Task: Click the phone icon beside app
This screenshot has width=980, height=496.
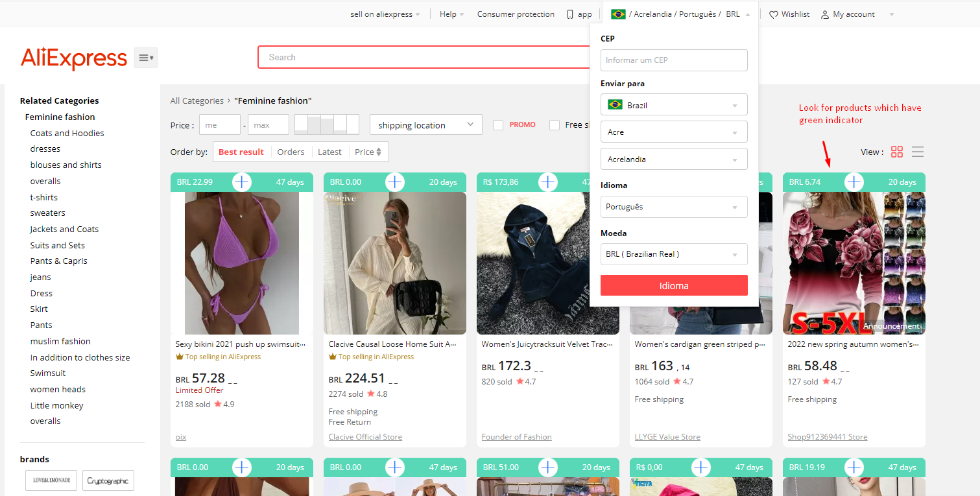Action: pos(570,14)
